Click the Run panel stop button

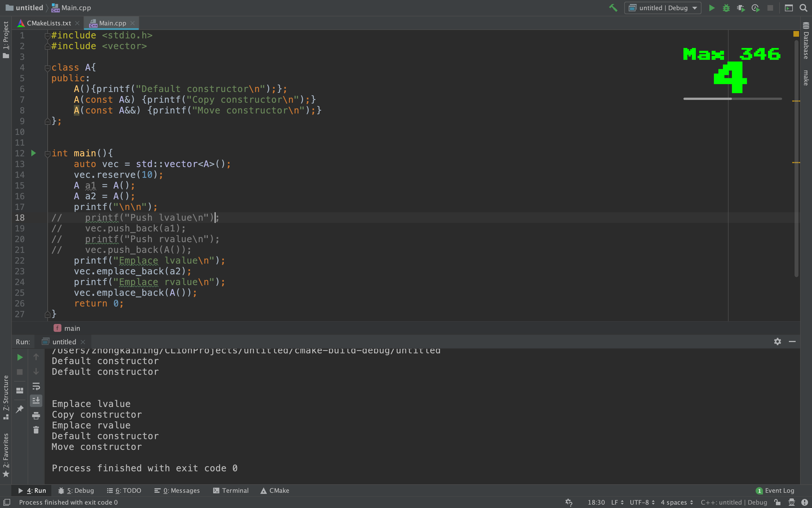click(20, 372)
